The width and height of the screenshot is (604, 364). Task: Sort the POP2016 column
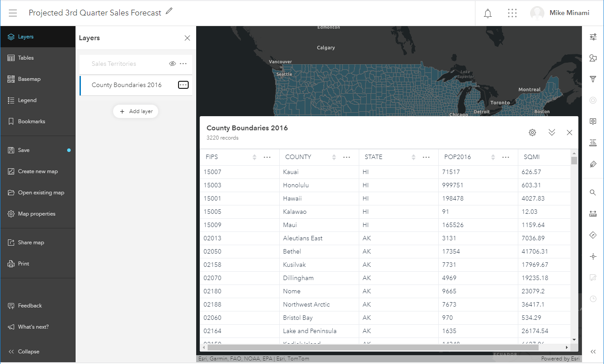coord(493,157)
